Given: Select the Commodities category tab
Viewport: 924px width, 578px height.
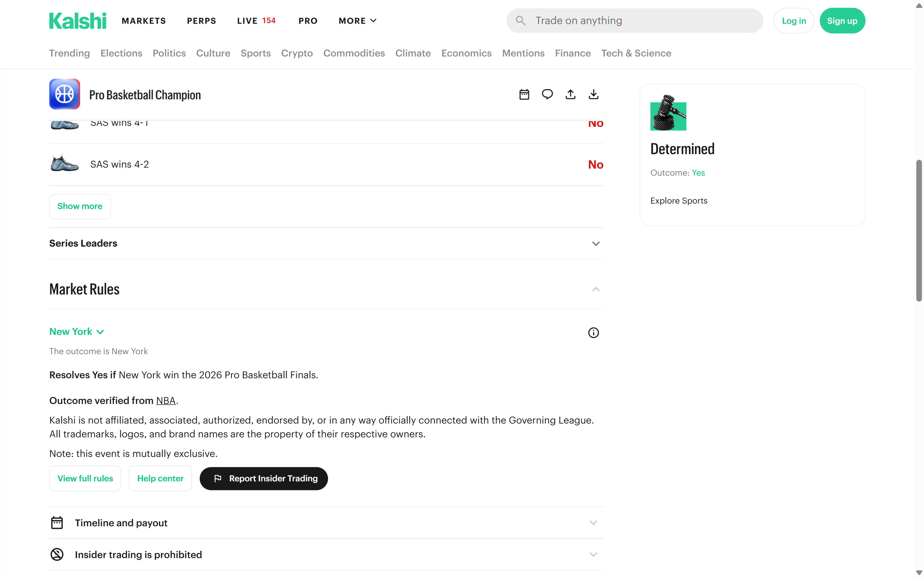Looking at the screenshot, I should pyautogui.click(x=354, y=53).
